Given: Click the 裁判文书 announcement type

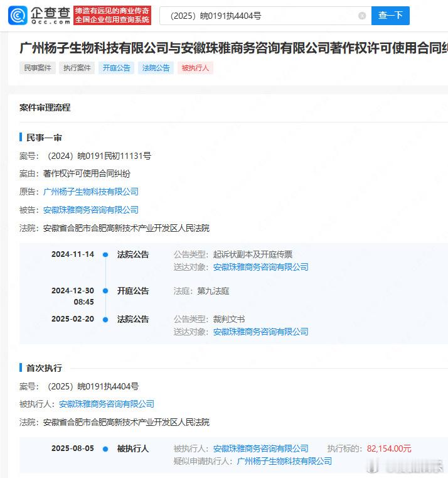Looking at the screenshot, I should coord(229,320).
